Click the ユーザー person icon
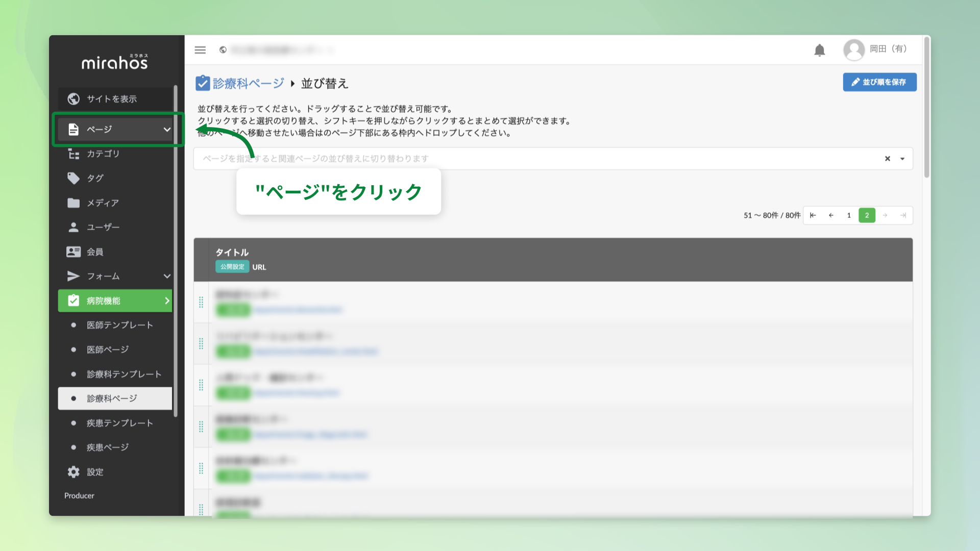980x551 pixels. 73,227
